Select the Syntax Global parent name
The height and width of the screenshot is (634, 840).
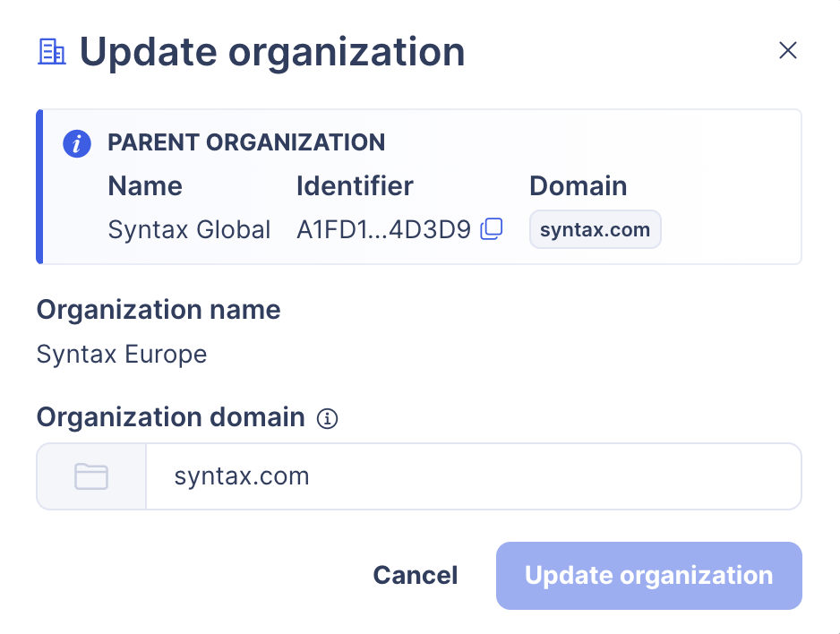(189, 230)
